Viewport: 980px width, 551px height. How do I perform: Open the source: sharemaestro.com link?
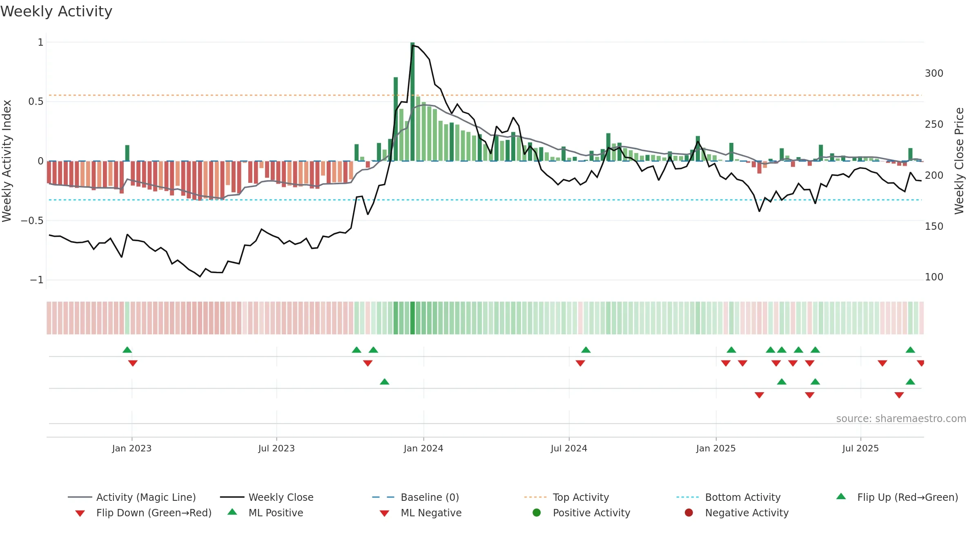point(901,418)
